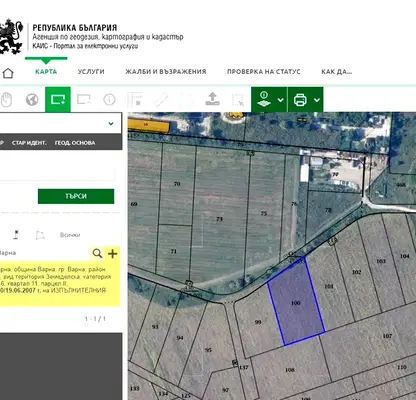Activate the green rectangle selection tool
This screenshot has height=400, width=416.
point(58,99)
